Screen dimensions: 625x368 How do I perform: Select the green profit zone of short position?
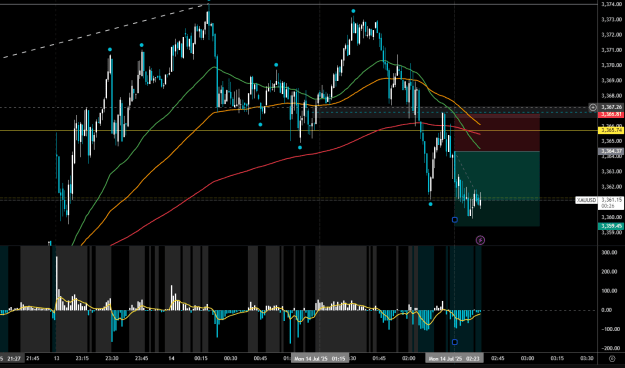pos(497,189)
